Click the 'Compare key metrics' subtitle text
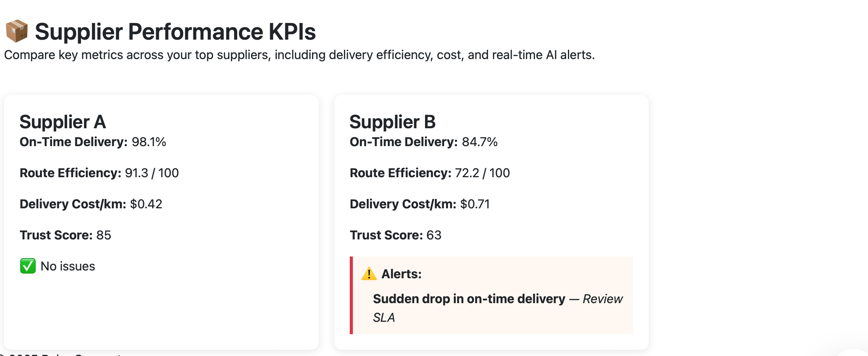 coord(299,55)
